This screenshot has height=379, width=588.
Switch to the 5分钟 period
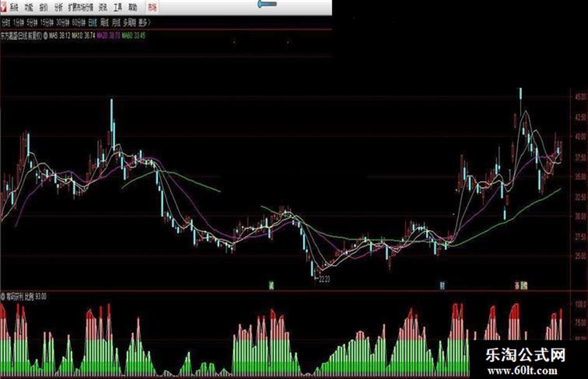click(x=32, y=22)
